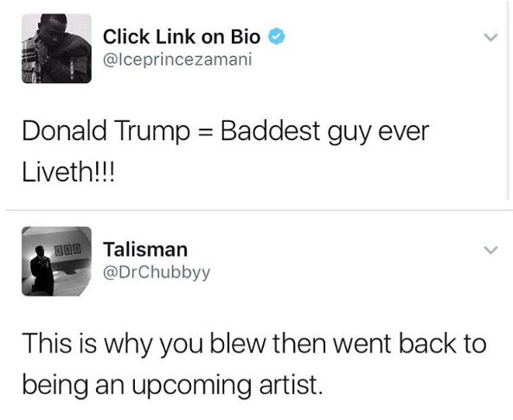
Task: Expand options chevron on Talisman's tweet
Action: click(491, 250)
